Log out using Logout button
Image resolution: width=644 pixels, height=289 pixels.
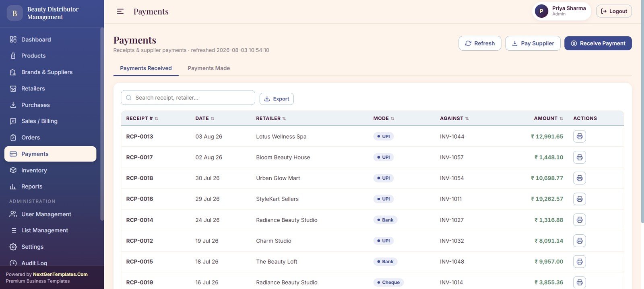pos(614,11)
